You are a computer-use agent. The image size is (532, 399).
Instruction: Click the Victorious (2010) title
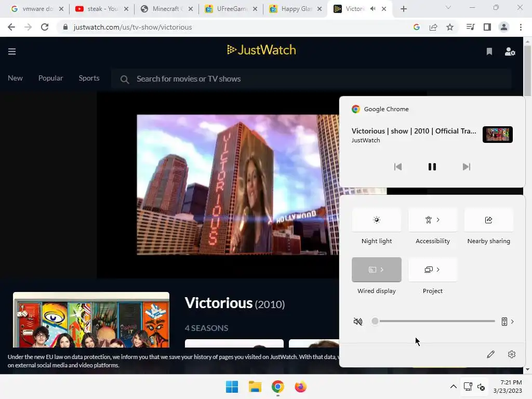pyautogui.click(x=235, y=303)
